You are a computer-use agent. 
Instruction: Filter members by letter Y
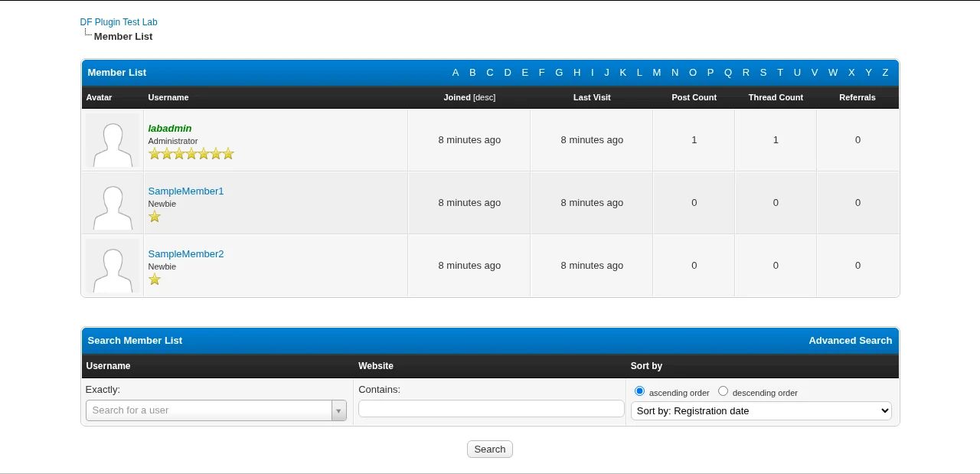[868, 73]
